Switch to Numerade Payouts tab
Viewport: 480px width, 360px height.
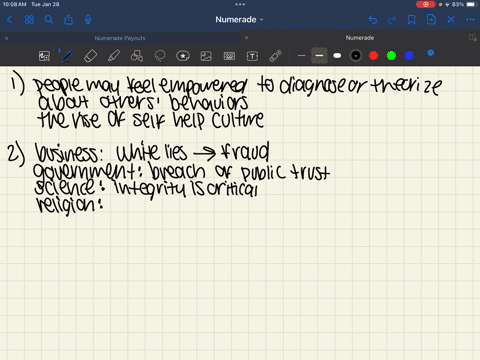coord(120,38)
